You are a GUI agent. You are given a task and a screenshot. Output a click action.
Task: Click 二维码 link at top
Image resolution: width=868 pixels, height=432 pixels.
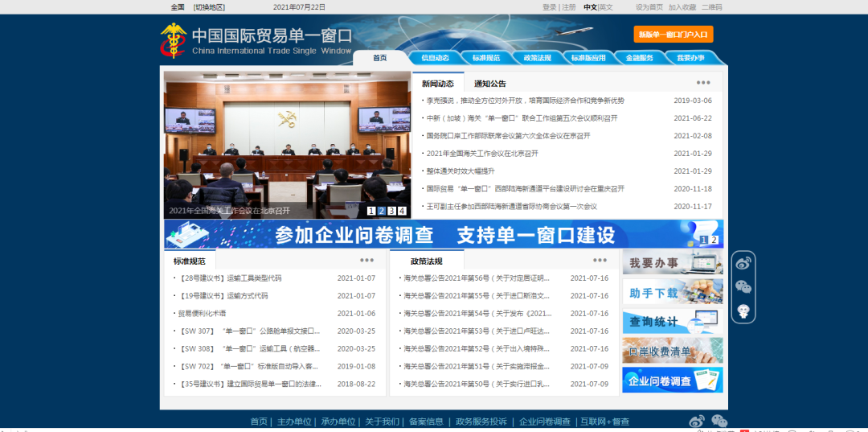click(x=712, y=7)
